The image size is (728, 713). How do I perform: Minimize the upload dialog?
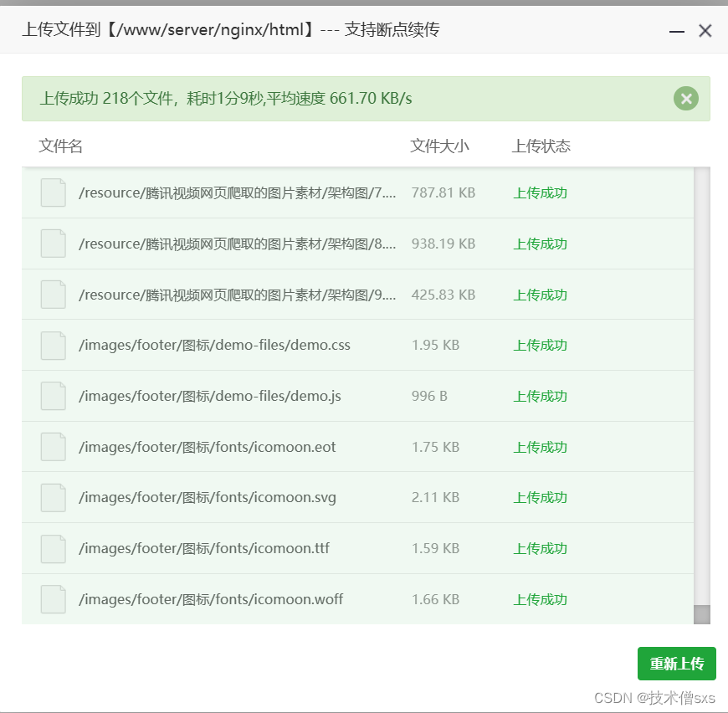coord(676,32)
